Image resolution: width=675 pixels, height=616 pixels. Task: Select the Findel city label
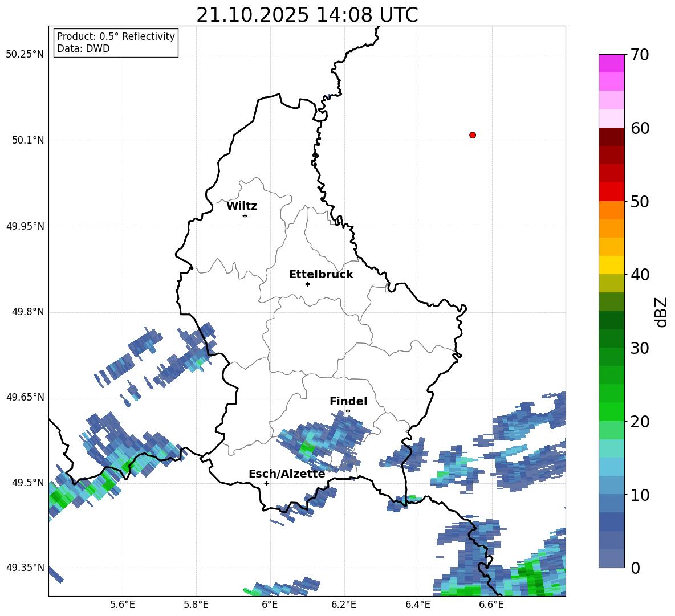348,401
